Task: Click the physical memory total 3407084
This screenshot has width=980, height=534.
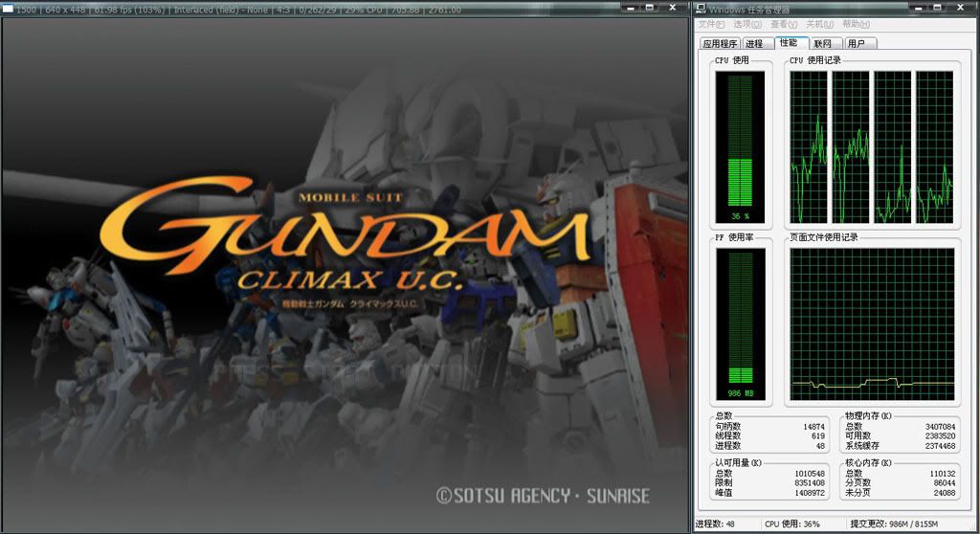Action: pyautogui.click(x=940, y=427)
